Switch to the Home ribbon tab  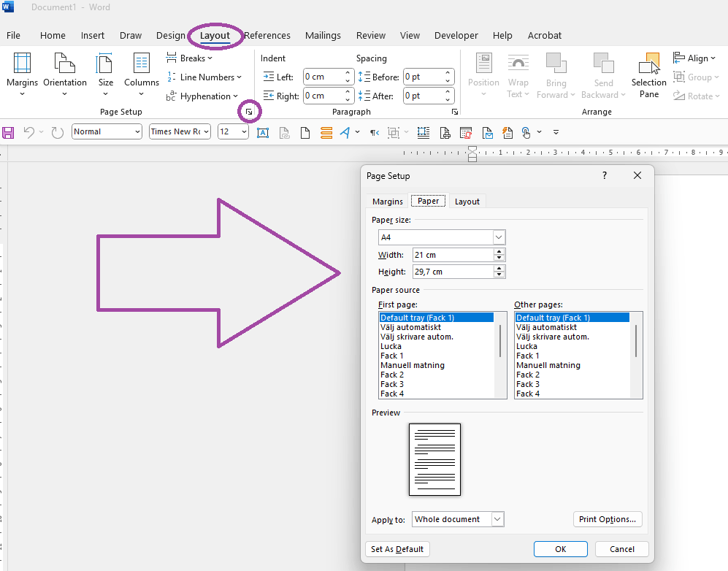[53, 35]
